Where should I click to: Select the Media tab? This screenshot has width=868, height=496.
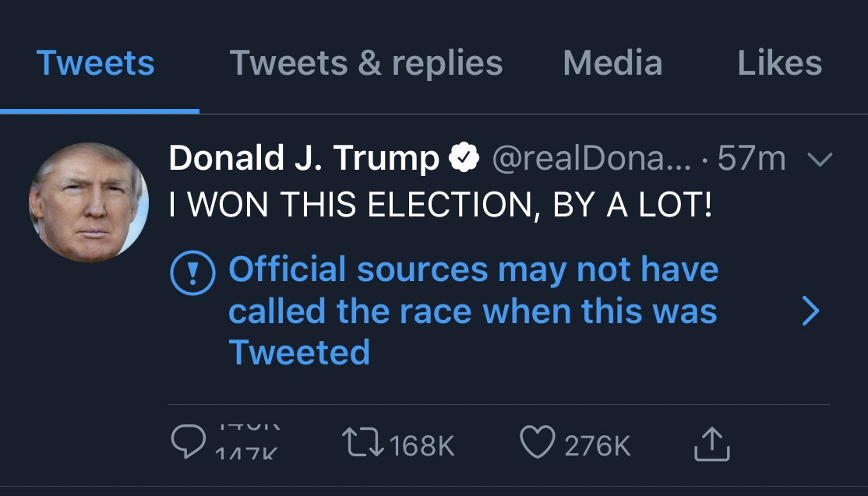[612, 62]
